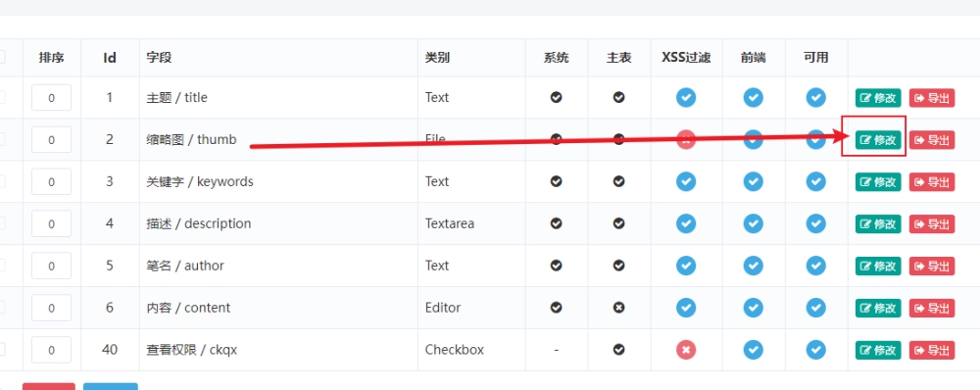Focus the 排序 input in the content row
980x390 pixels.
51,308
